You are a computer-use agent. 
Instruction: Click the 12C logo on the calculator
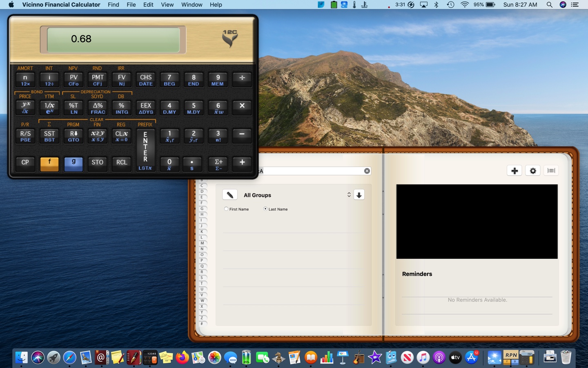[x=230, y=38]
